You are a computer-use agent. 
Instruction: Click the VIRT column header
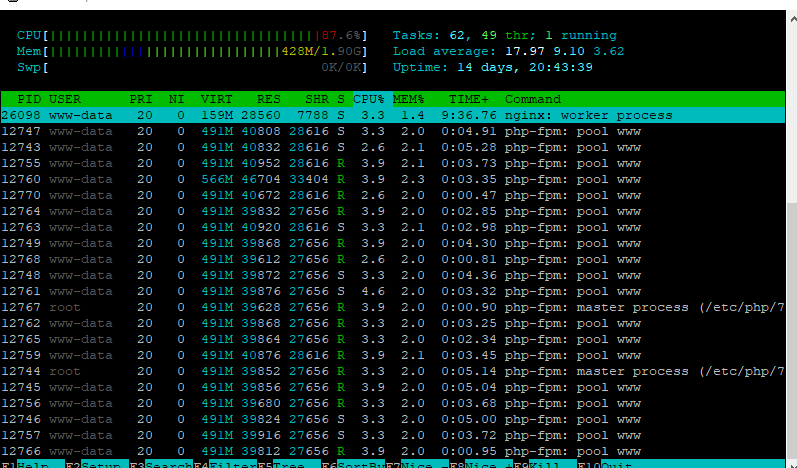(x=216, y=99)
